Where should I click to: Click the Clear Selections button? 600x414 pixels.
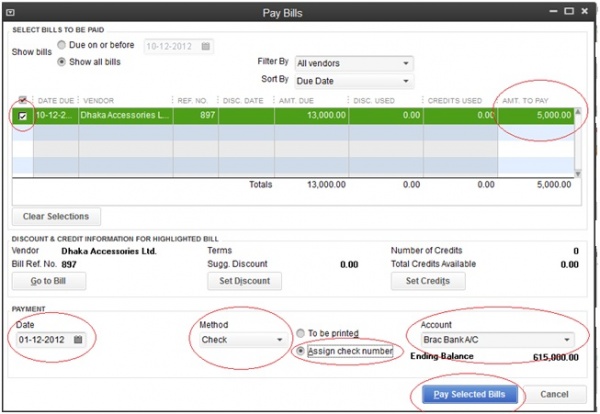[x=56, y=217]
